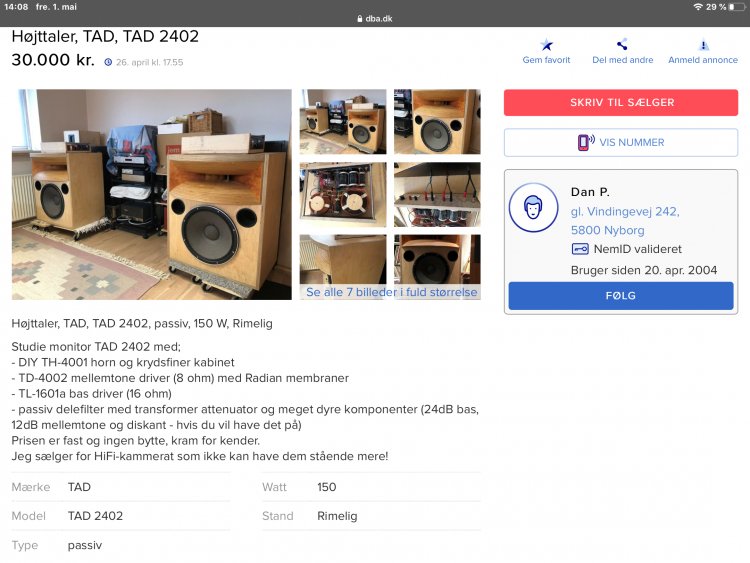Click the clock icon beside the listing date
The image size is (750, 563).
(108, 62)
